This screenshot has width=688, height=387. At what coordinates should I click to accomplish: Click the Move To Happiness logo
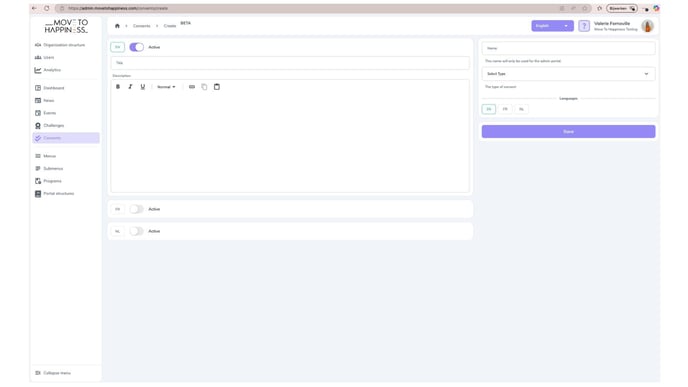point(66,26)
